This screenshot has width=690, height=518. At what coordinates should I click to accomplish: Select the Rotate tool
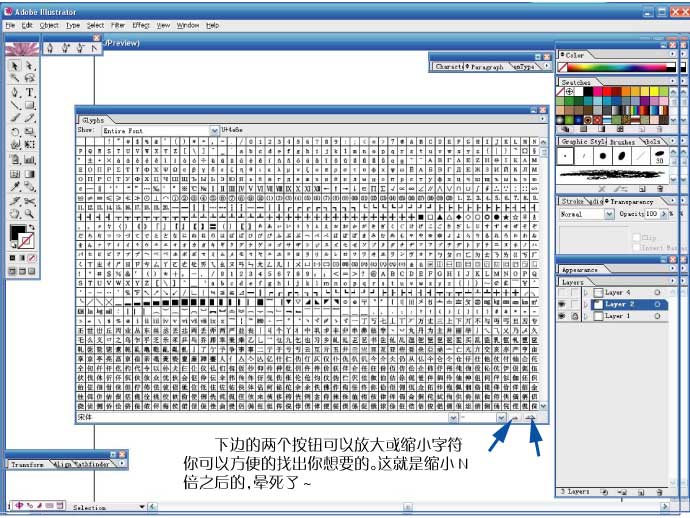pyautogui.click(x=15, y=132)
